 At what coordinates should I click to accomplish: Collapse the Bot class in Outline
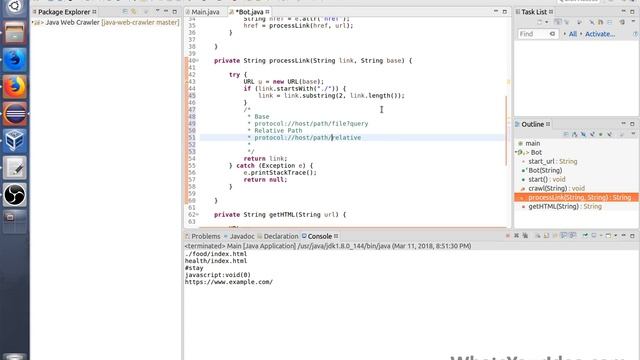[516, 152]
